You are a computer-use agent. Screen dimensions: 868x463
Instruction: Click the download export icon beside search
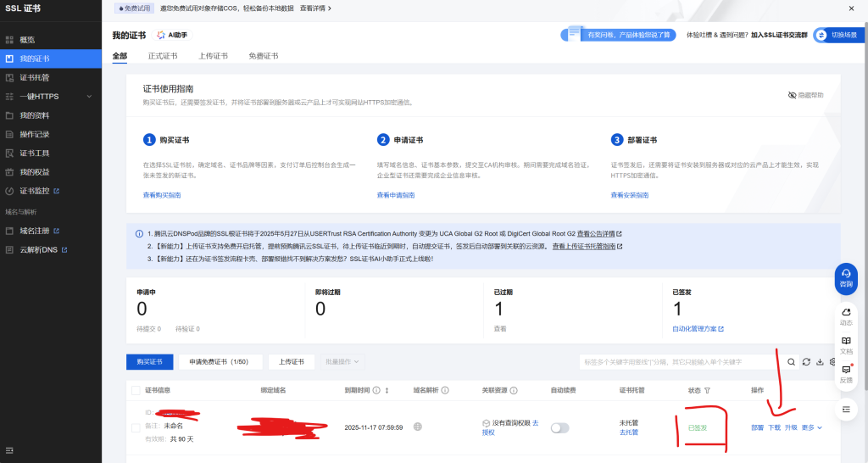tap(820, 361)
